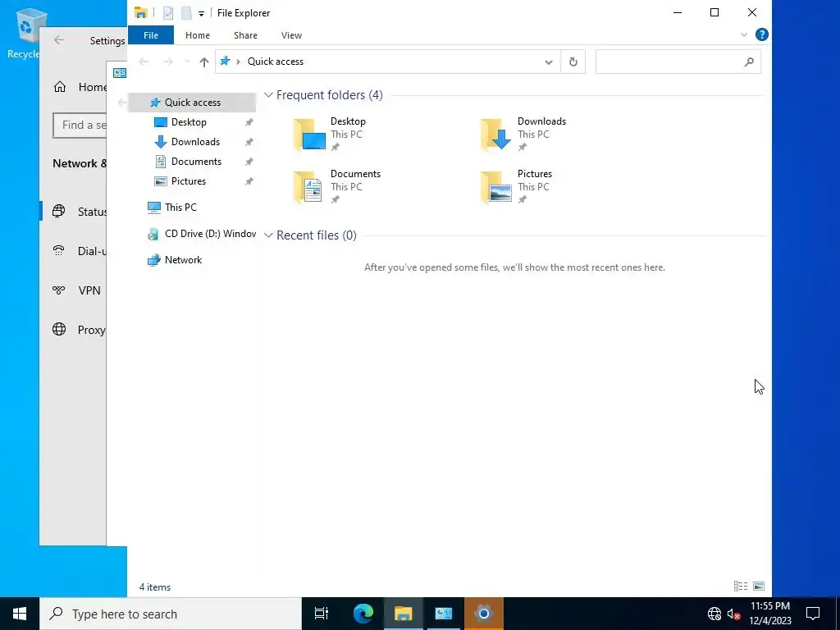Open the Home ribbon tab
Image resolution: width=840 pixels, height=630 pixels.
pos(198,35)
